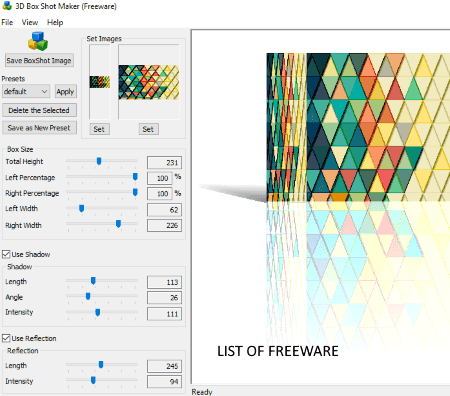Apply the selected preset
Image resolution: width=450 pixels, height=396 pixels.
click(65, 91)
